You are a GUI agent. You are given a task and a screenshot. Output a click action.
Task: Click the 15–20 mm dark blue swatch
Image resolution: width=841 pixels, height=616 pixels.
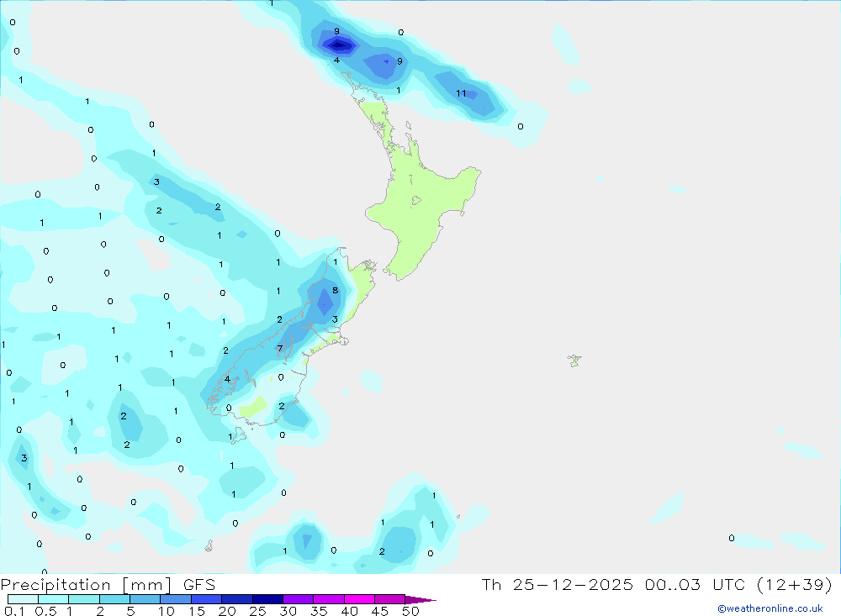click(207, 599)
